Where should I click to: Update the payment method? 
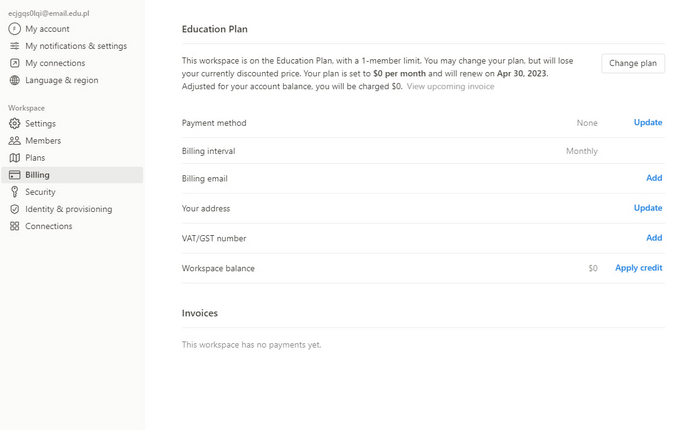[647, 123]
